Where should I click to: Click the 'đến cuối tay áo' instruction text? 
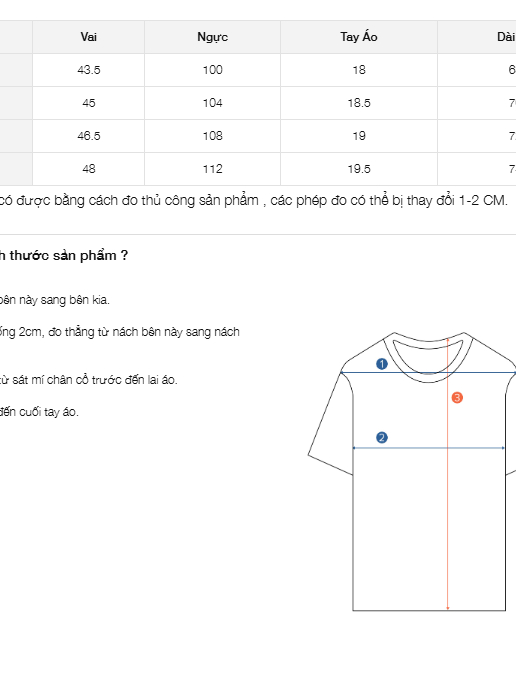click(39, 412)
